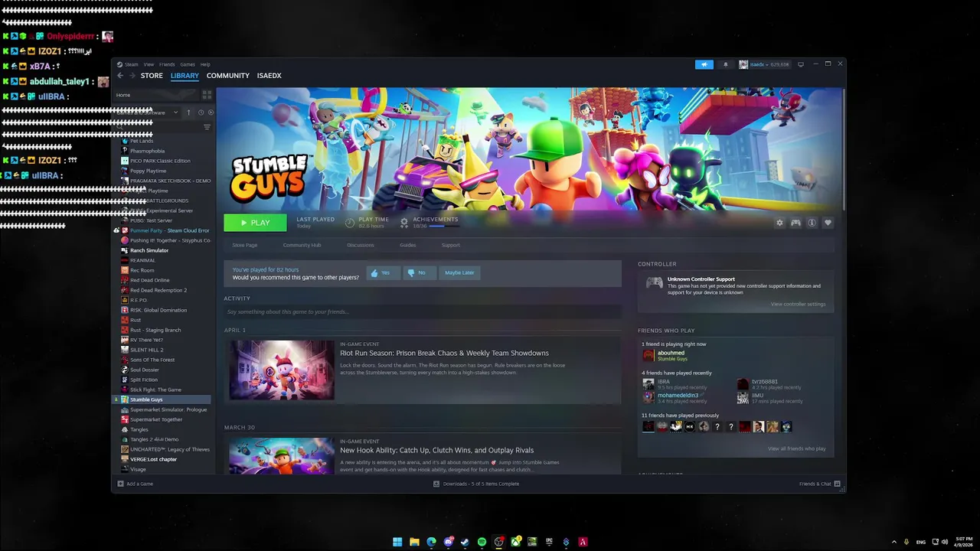Open the notifications bell

coord(726,64)
